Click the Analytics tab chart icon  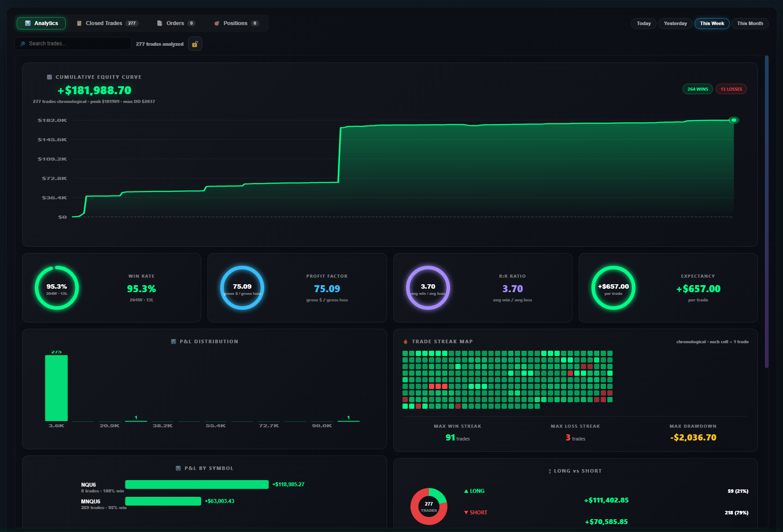pos(28,23)
